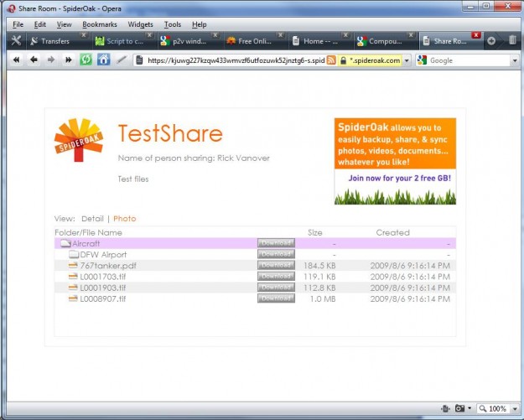
Task: Open the zoom level dropdown arrow
Action: 515,408
